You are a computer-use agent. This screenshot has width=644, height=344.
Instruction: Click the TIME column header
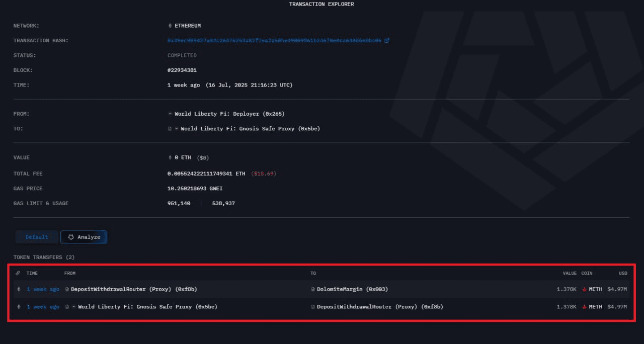(32, 274)
